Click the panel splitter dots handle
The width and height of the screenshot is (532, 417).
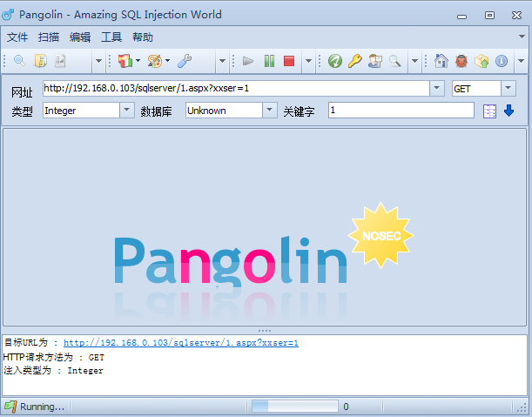tap(265, 331)
